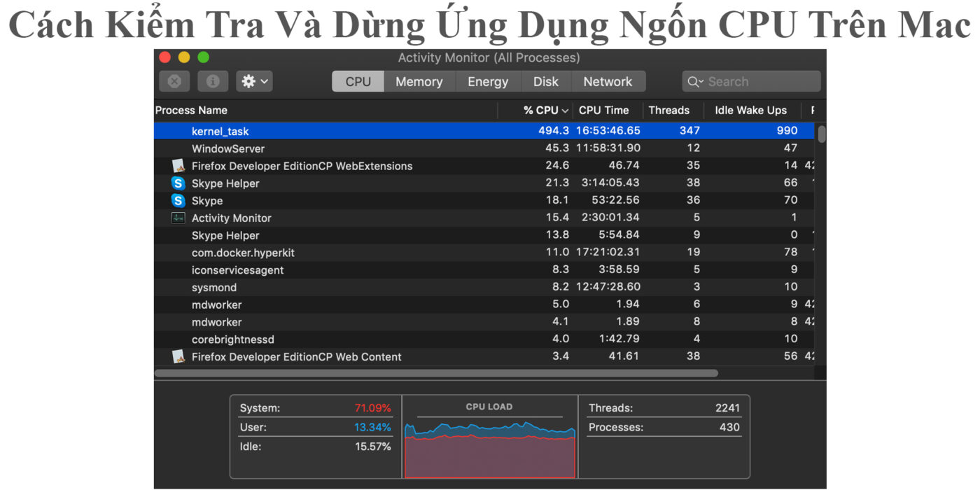Open the gear icon dropdown arrow
The width and height of the screenshot is (980, 490).
(x=262, y=81)
